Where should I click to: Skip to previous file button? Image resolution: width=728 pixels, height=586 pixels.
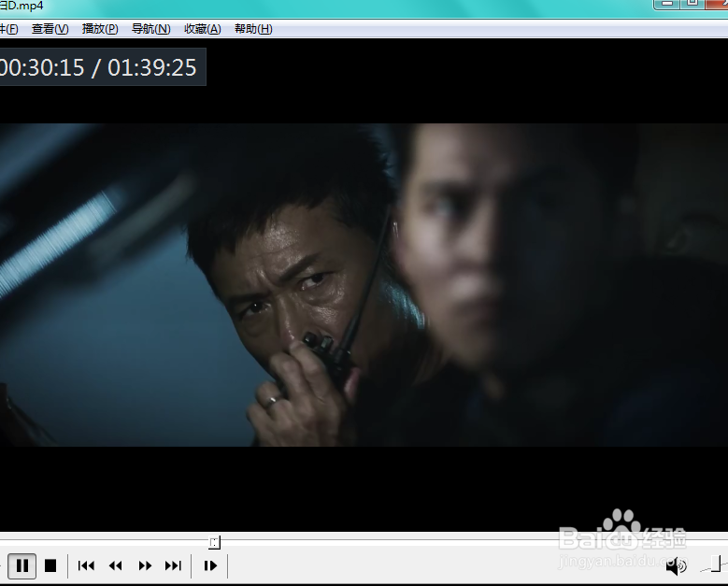86,565
